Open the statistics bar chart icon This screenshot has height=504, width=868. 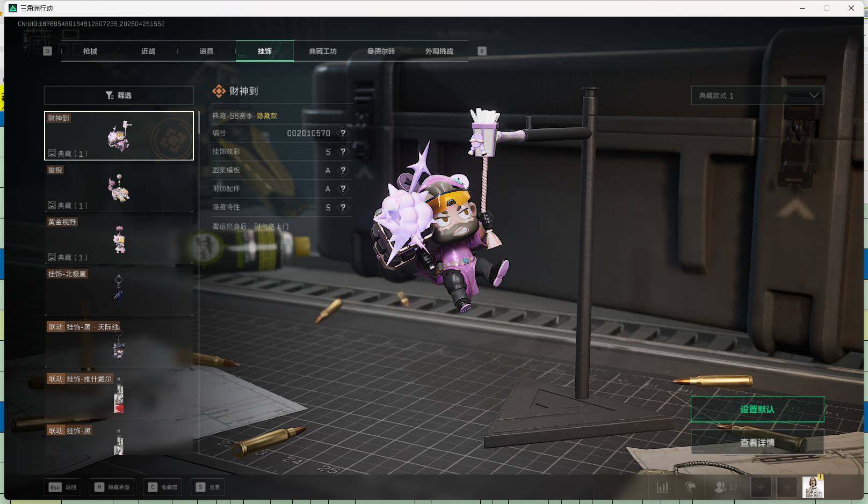(663, 487)
